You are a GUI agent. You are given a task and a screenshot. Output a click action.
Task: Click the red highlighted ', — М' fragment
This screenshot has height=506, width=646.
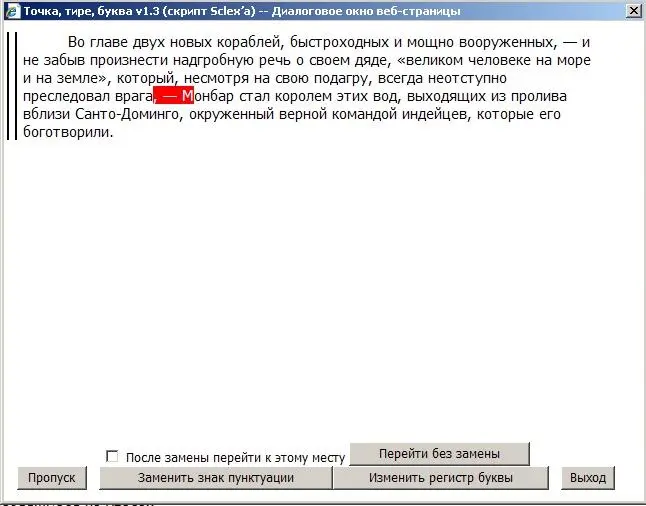(173, 96)
